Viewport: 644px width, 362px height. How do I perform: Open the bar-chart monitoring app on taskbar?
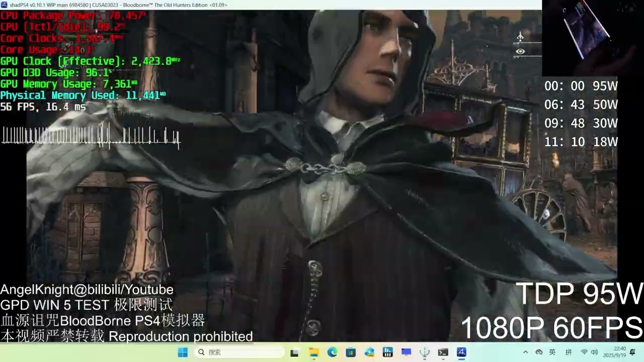[387, 352]
